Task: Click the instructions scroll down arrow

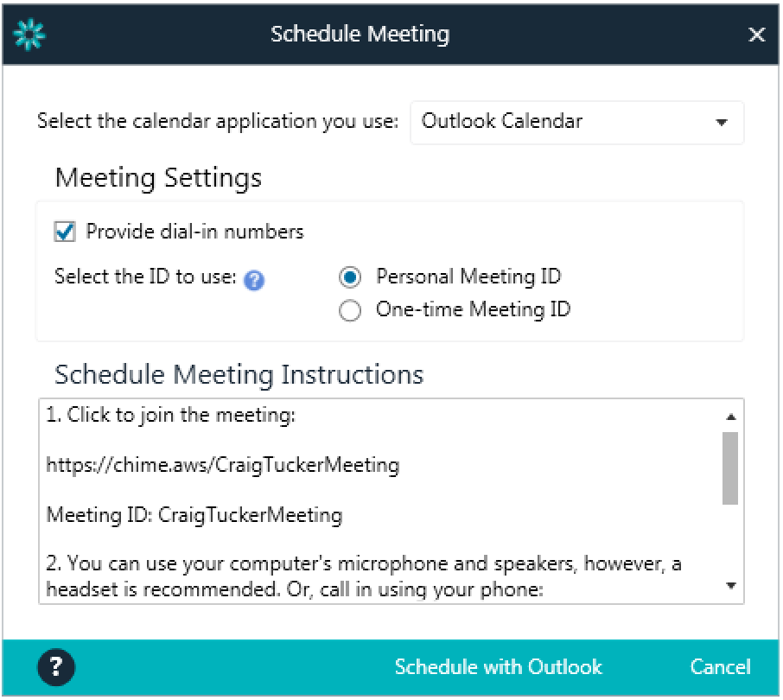Action: pos(731,586)
